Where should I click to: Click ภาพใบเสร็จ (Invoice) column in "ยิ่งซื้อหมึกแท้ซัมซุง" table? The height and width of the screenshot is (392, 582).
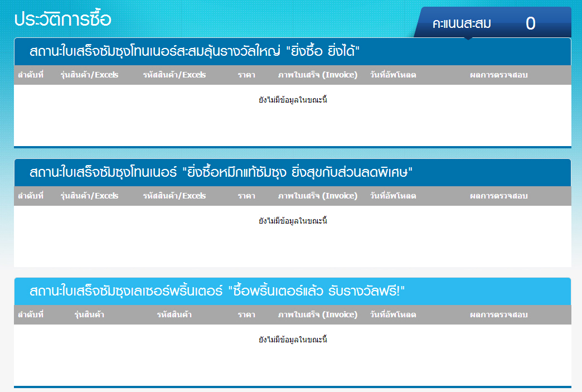tap(318, 196)
